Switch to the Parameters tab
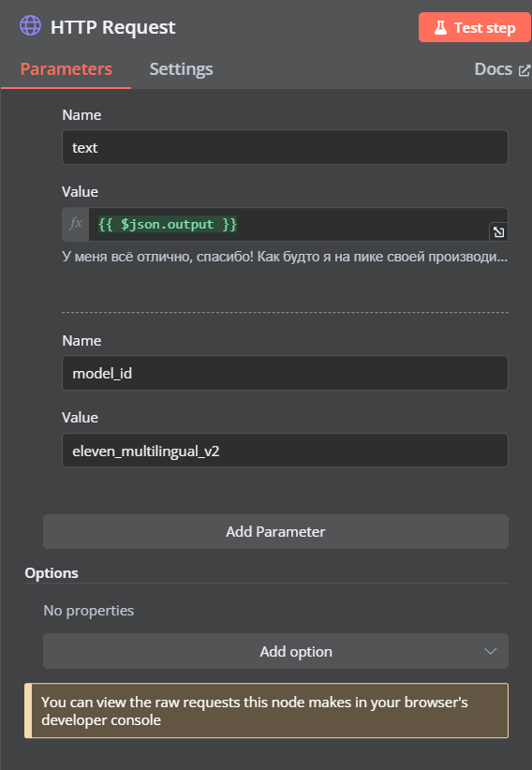This screenshot has height=770, width=532. click(x=66, y=68)
